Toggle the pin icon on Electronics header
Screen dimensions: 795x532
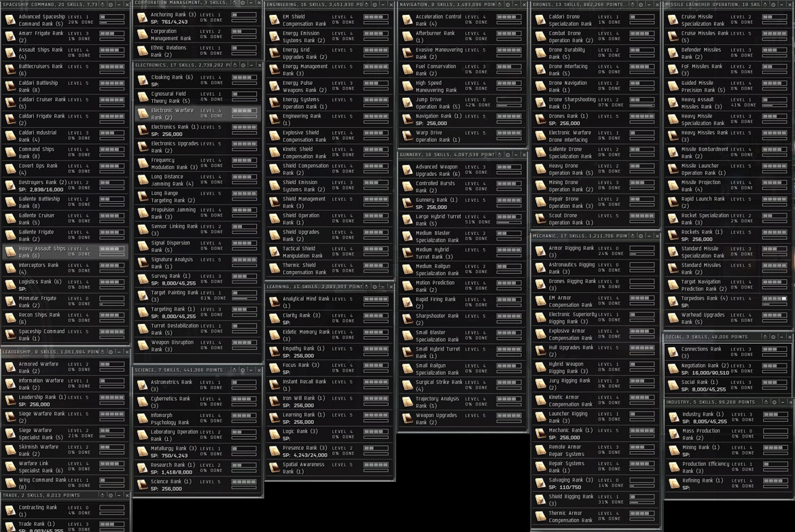click(235, 65)
